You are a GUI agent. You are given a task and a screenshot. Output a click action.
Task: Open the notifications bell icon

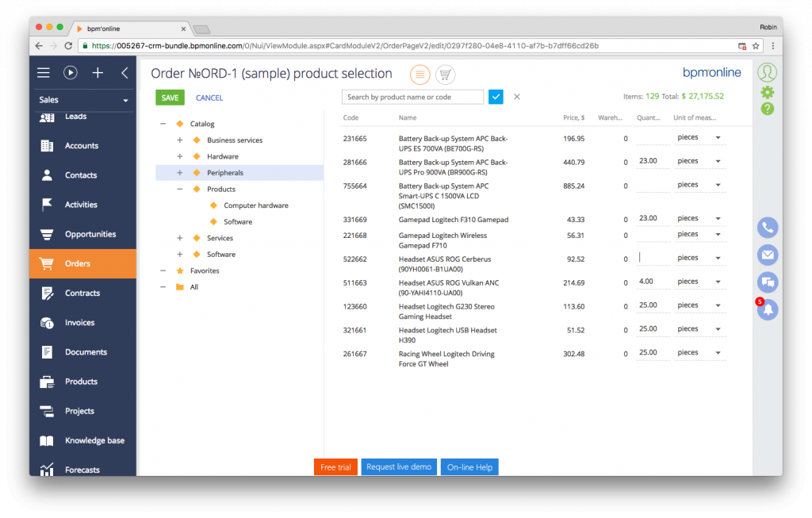tap(768, 309)
